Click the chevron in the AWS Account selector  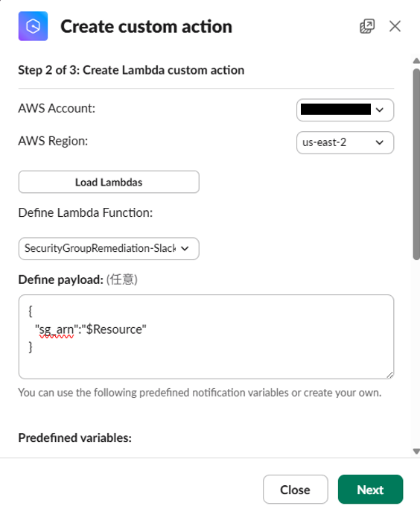click(380, 110)
